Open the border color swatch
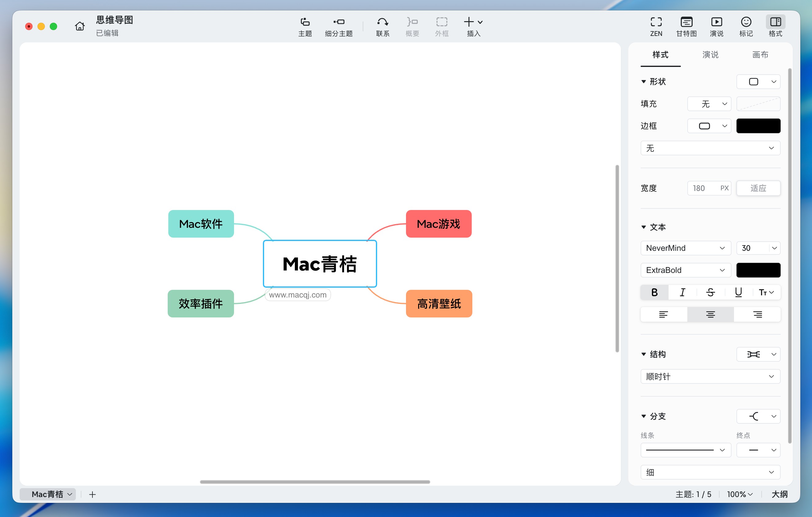Screen dimensions: 812x517 point(758,126)
